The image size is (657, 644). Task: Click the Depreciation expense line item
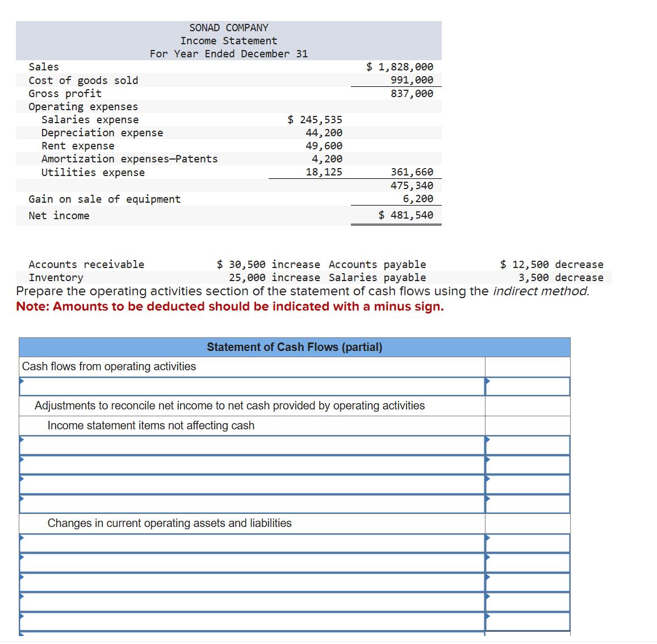pos(101,132)
